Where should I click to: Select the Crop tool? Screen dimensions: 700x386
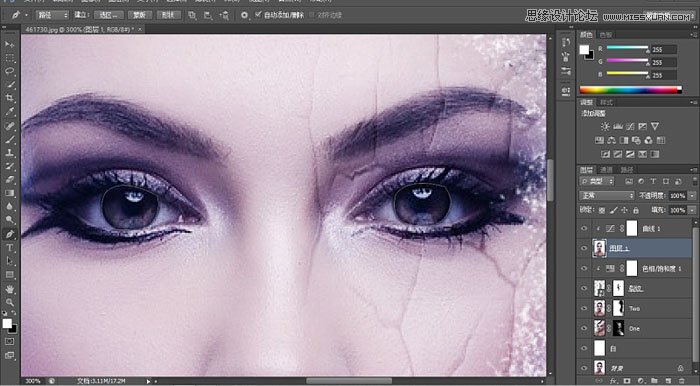[9, 98]
